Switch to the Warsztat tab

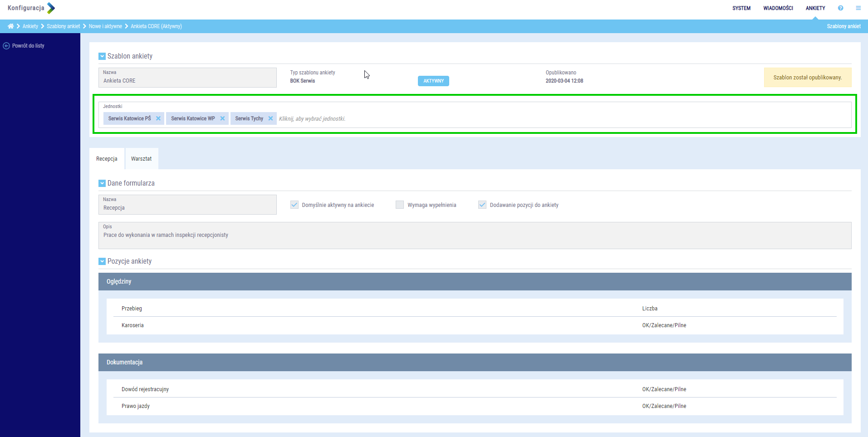(x=141, y=159)
